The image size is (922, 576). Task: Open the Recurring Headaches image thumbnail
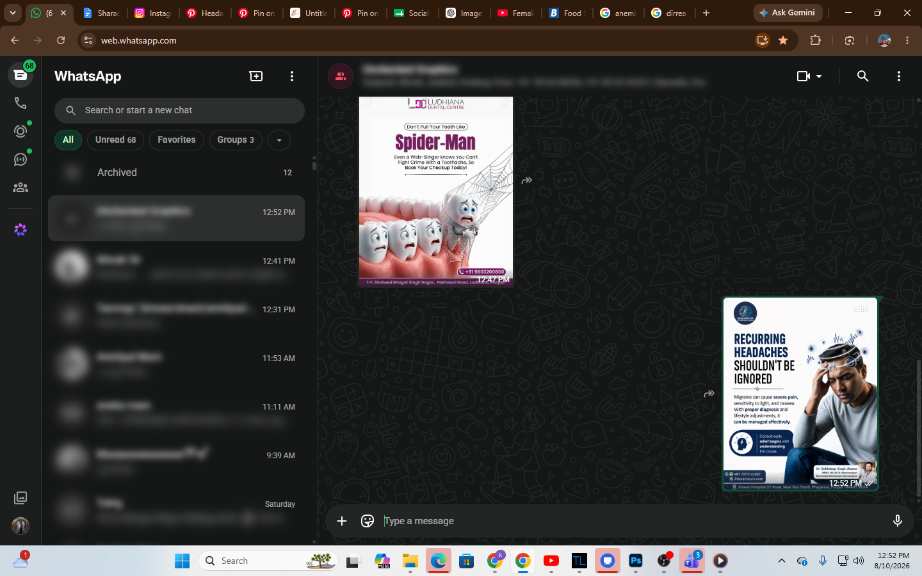tap(800, 394)
